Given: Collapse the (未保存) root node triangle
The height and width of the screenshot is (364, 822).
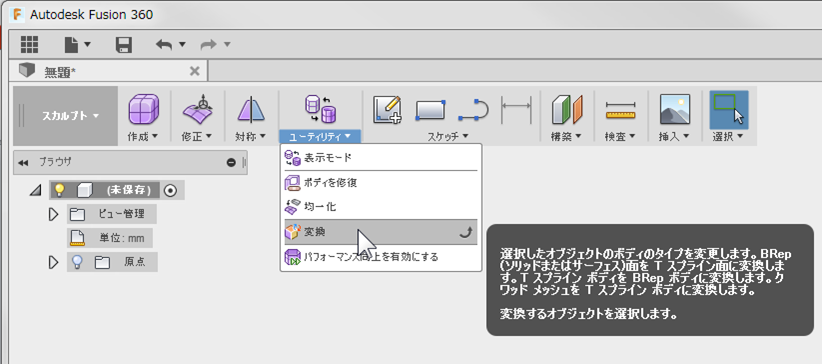Looking at the screenshot, I should [36, 190].
